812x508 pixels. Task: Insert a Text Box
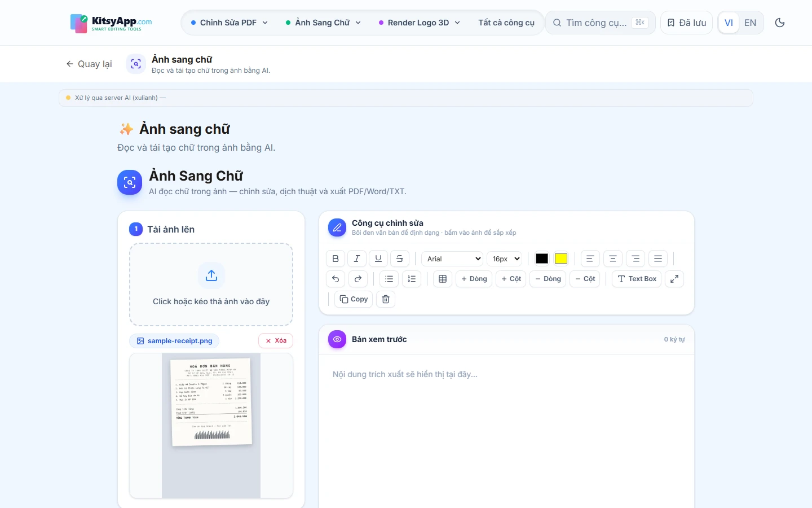[637, 279]
